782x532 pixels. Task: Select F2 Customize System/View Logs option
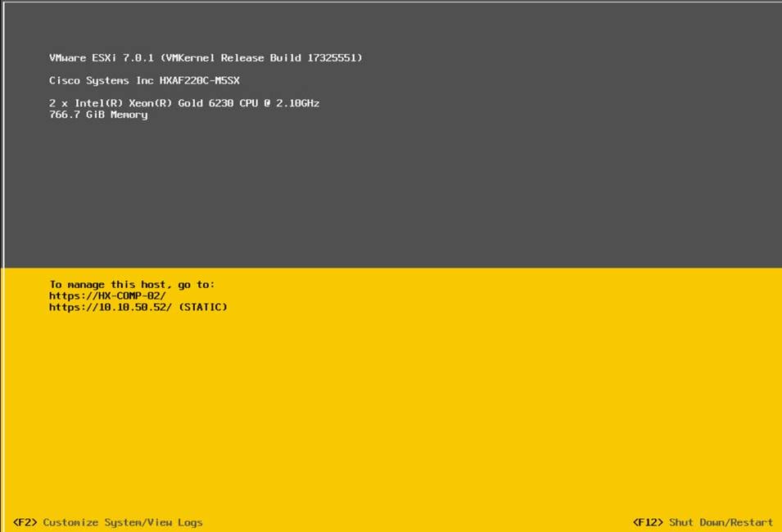[108, 522]
